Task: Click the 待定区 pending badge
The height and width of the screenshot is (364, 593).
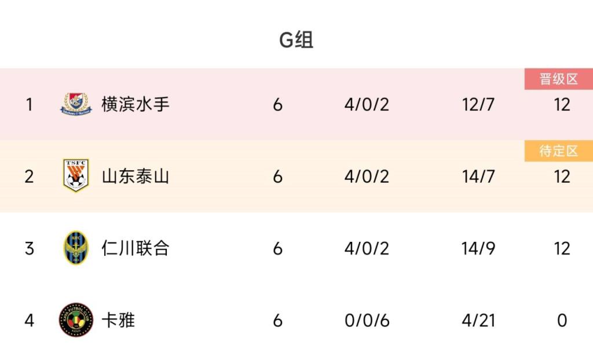Action: click(x=559, y=151)
